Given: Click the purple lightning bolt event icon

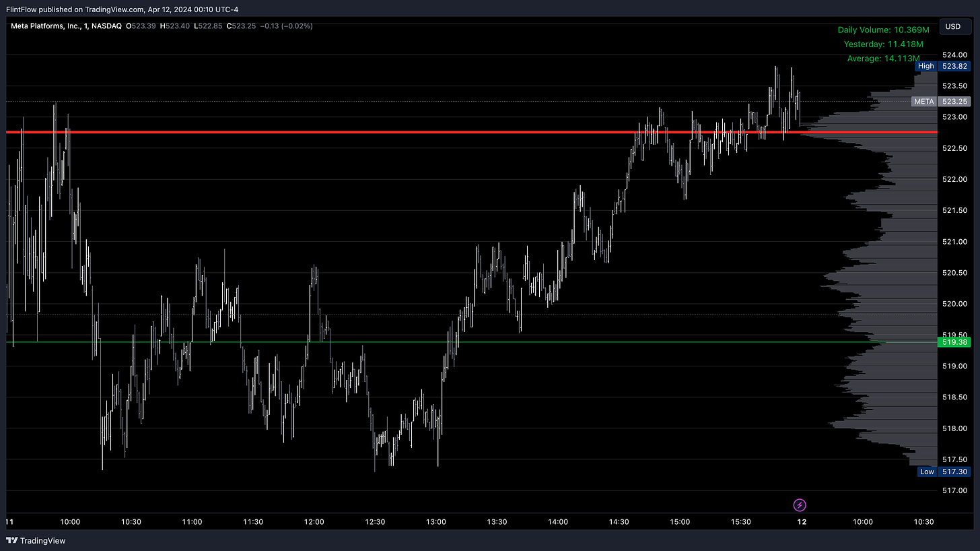Looking at the screenshot, I should (x=800, y=505).
